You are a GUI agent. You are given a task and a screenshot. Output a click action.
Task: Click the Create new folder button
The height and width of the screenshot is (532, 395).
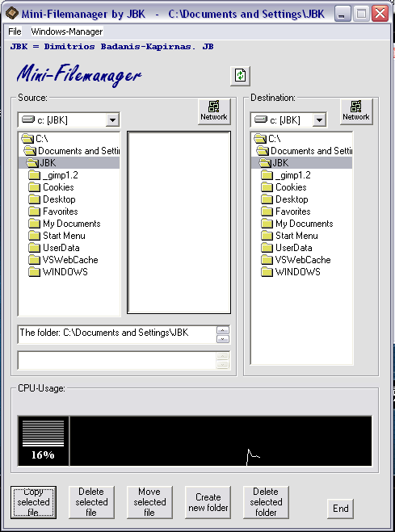(208, 502)
